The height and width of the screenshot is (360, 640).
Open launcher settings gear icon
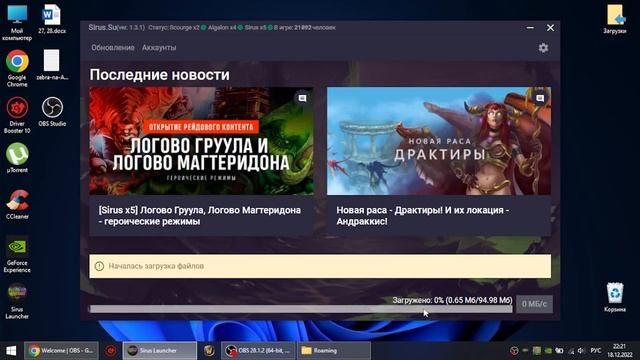[543, 48]
